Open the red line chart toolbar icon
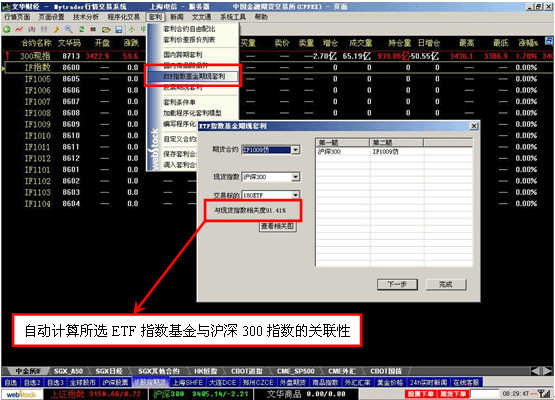Viewport: 555px width, 400px height. click(19, 29)
